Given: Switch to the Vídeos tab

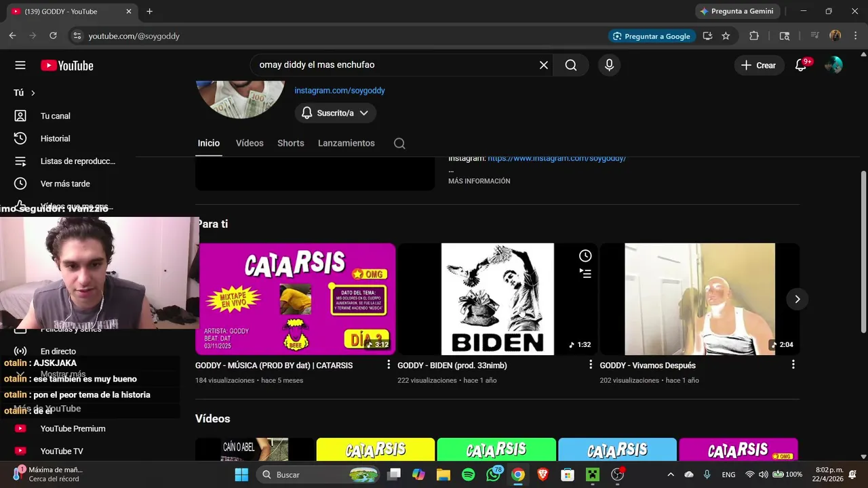Looking at the screenshot, I should click(250, 143).
